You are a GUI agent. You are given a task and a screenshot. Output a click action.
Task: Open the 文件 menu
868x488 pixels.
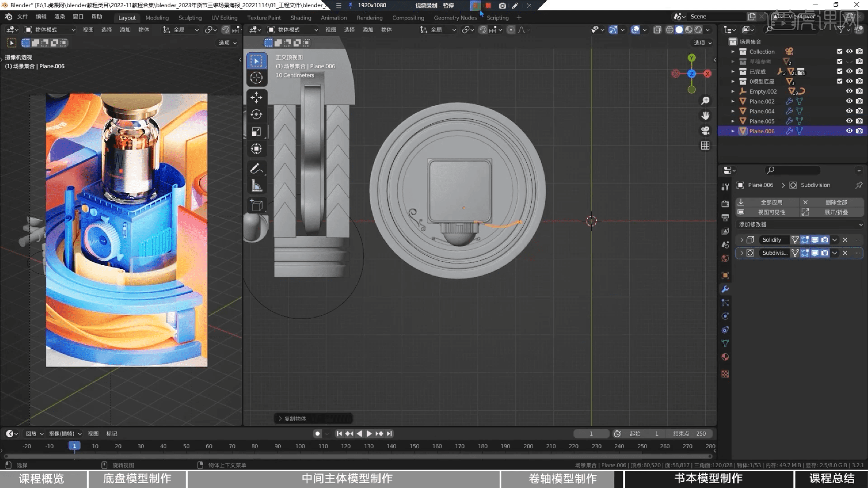pos(22,17)
